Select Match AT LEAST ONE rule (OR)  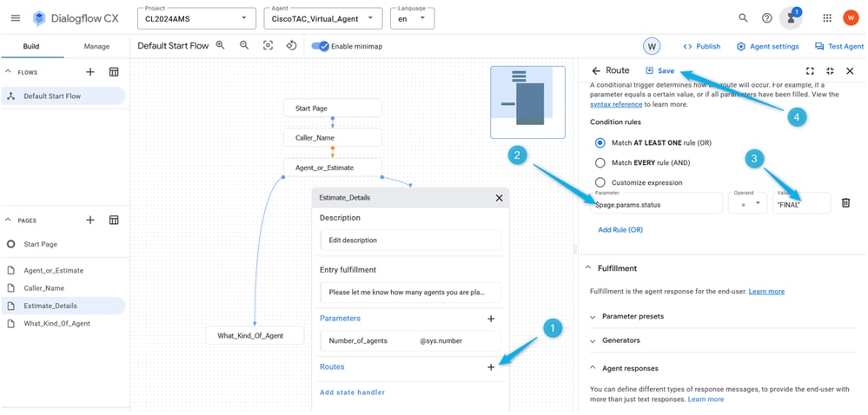coord(600,142)
